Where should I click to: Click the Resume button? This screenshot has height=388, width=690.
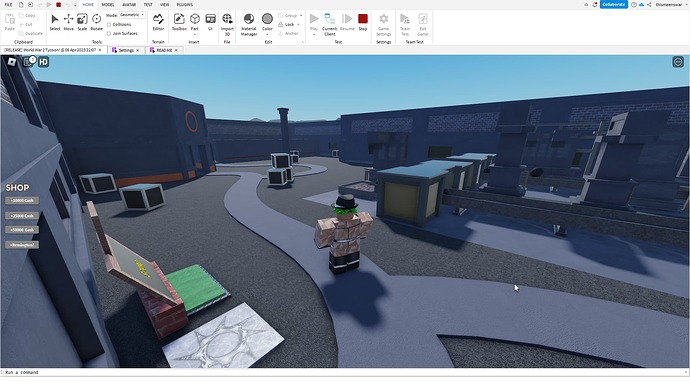pos(347,22)
